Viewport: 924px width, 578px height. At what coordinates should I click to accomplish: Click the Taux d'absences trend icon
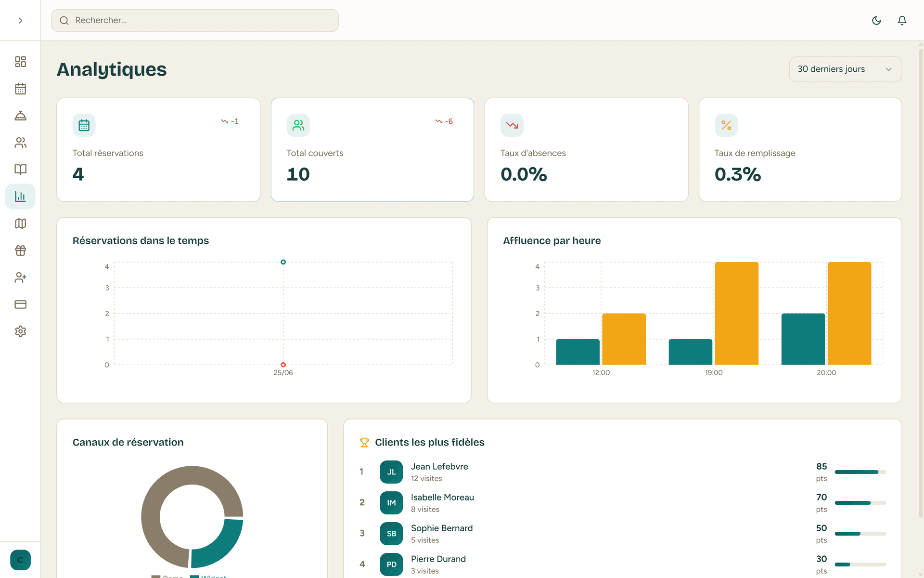pos(512,125)
